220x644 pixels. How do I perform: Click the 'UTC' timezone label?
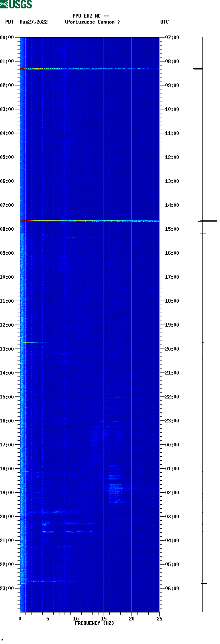[165, 22]
